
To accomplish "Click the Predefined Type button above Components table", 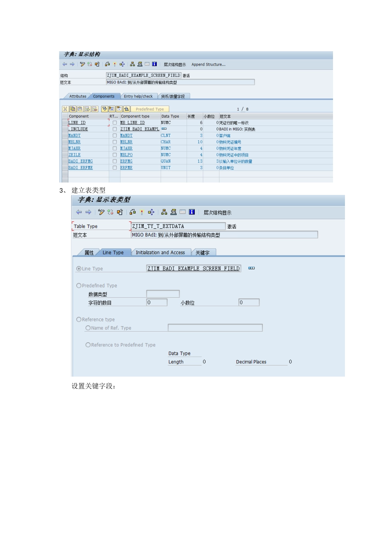I will click(x=150, y=109).
